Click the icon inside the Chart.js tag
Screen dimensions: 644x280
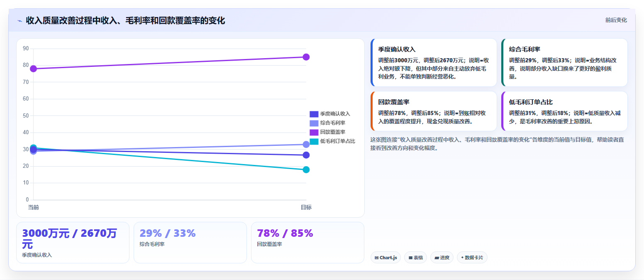tap(376, 258)
